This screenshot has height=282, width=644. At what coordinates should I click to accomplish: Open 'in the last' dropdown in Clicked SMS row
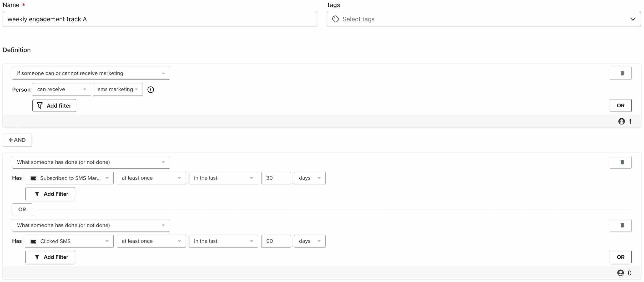click(223, 241)
